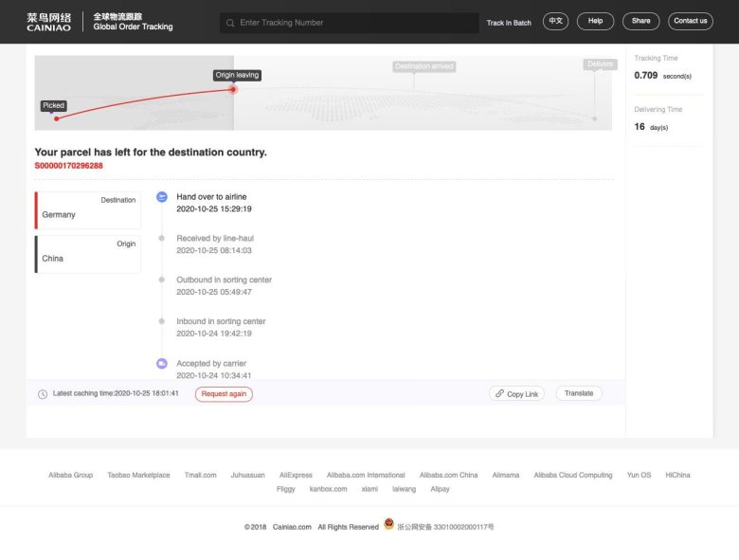
Task: Focus the Enter Tracking Number field
Action: pos(355,23)
